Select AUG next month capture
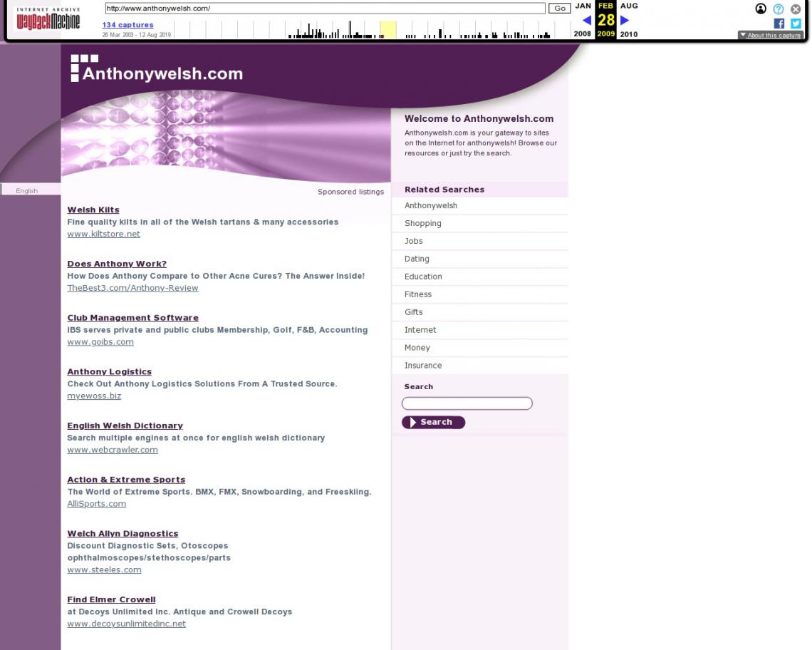Viewport: 812px width, 650px height. [629, 6]
